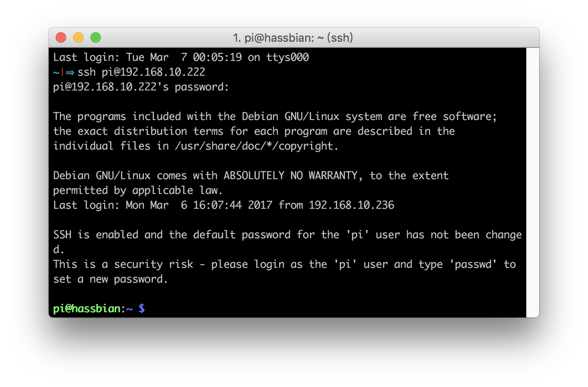The height and width of the screenshot is (387, 588).
Task: Click the ABSOLUTELY NO WARRANTY text
Action: tap(291, 176)
